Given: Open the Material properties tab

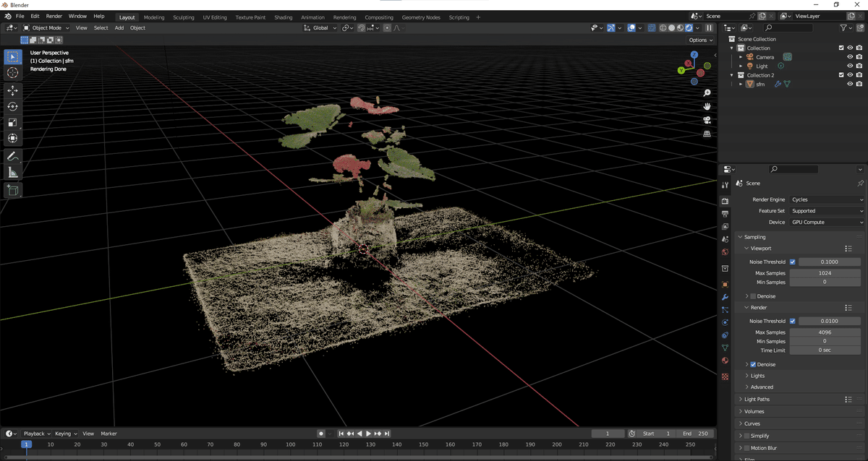Looking at the screenshot, I should pos(725,361).
